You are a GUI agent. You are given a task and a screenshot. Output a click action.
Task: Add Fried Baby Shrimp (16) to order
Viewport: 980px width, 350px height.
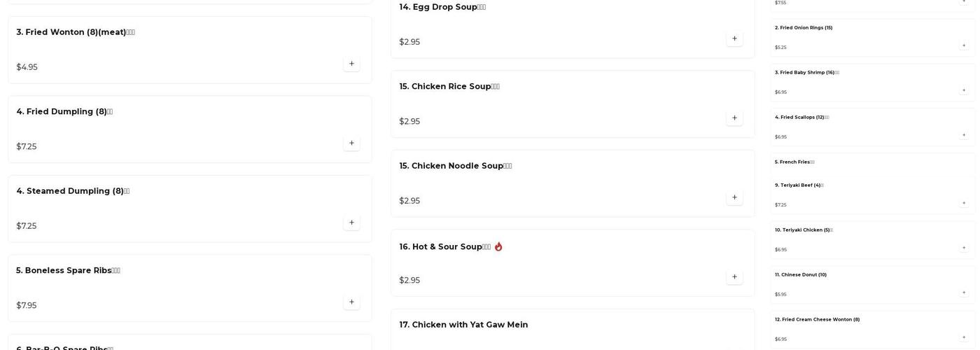pyautogui.click(x=964, y=90)
